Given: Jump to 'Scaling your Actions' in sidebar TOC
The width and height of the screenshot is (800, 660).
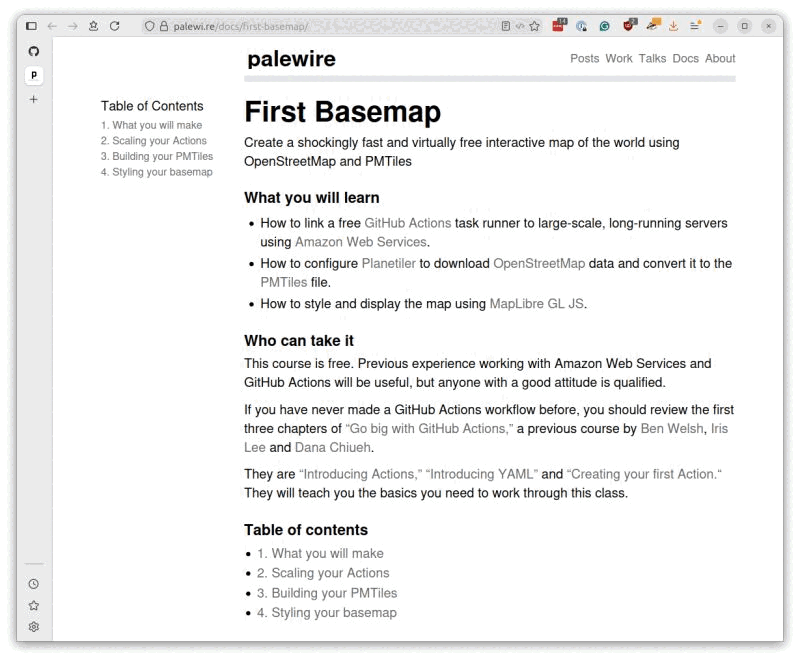Looking at the screenshot, I should (x=154, y=141).
